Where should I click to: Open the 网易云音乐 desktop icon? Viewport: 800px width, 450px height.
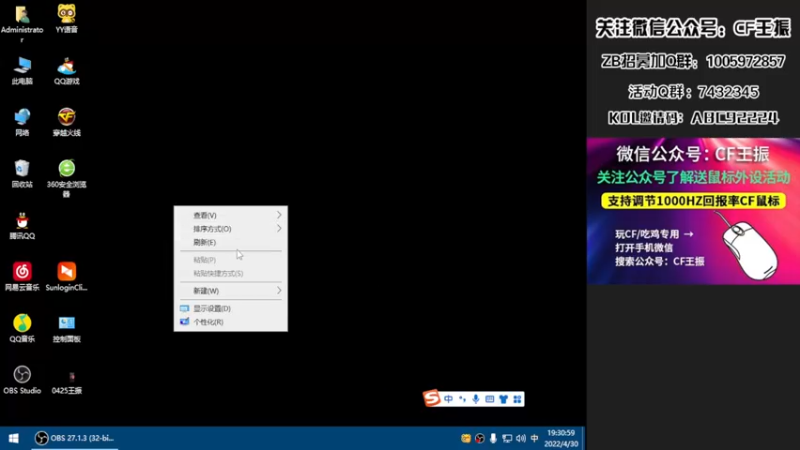(x=22, y=277)
